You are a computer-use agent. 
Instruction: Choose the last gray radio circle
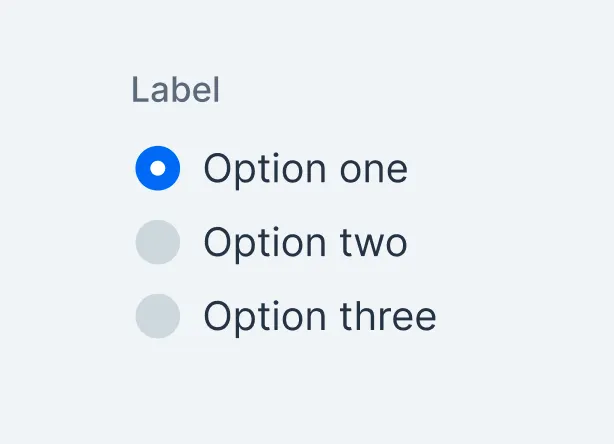pyautogui.click(x=158, y=316)
